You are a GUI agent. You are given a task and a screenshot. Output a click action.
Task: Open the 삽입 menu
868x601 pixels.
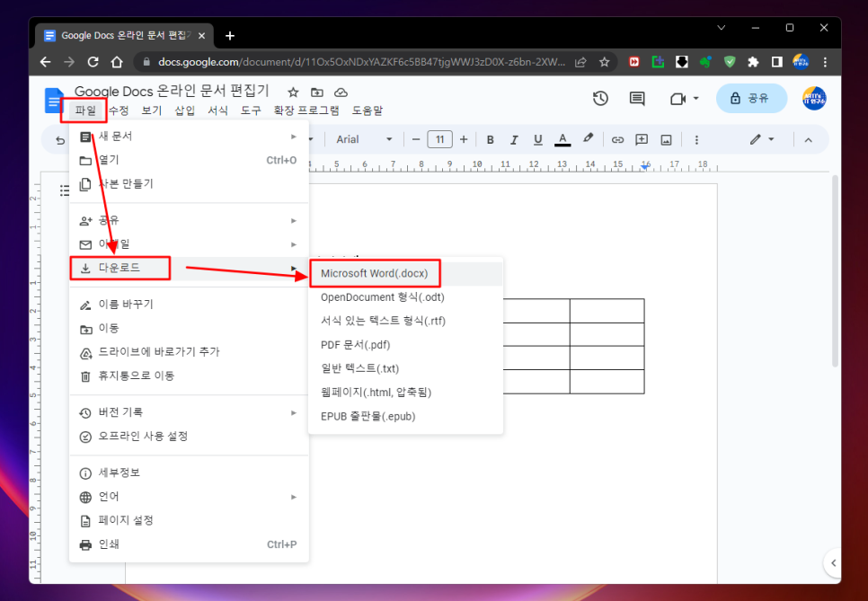click(184, 110)
